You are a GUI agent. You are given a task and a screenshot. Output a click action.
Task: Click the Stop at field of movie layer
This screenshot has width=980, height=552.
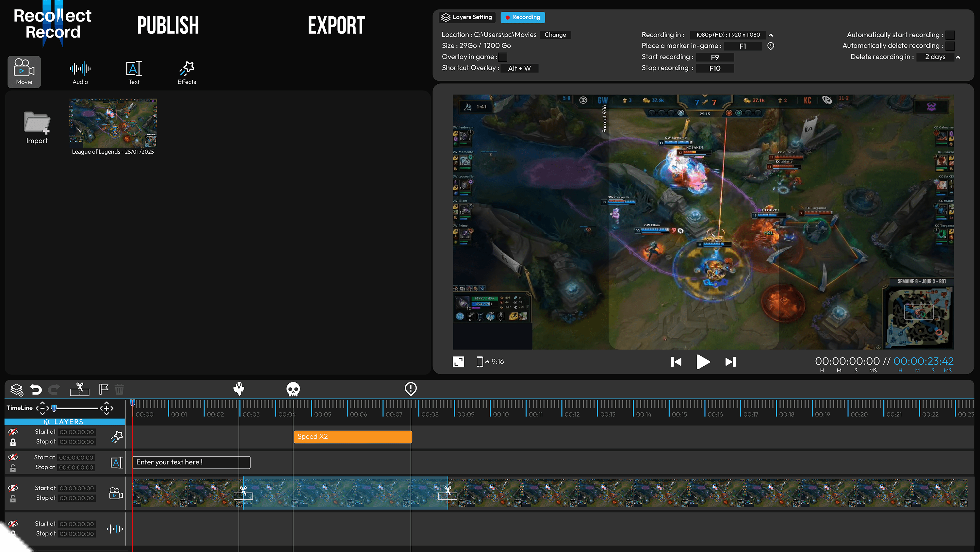[77, 498]
